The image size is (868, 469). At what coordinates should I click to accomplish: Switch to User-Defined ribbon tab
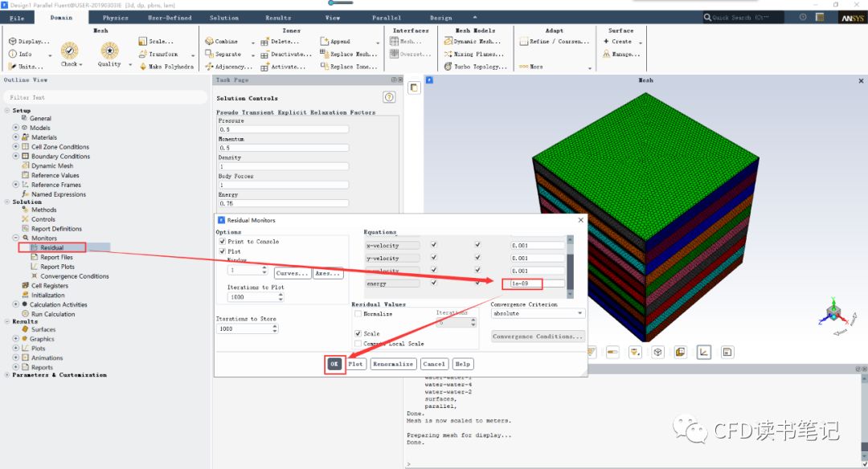coord(170,18)
